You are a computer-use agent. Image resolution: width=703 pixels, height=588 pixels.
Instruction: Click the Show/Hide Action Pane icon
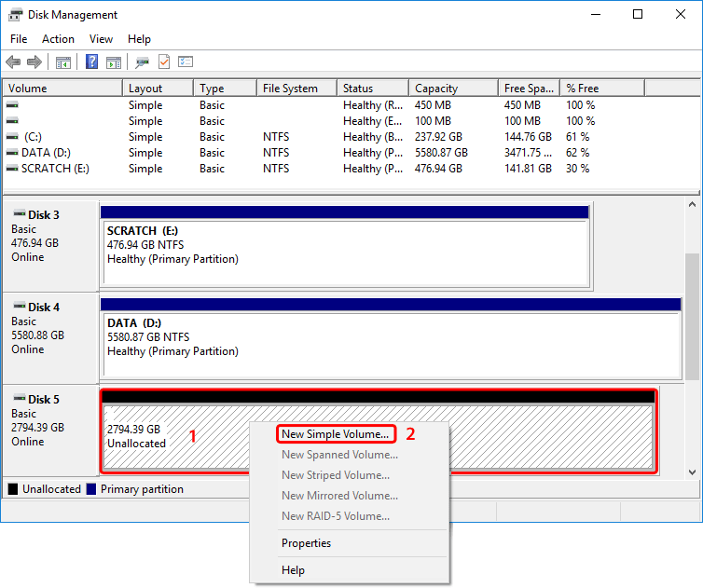tap(113, 62)
